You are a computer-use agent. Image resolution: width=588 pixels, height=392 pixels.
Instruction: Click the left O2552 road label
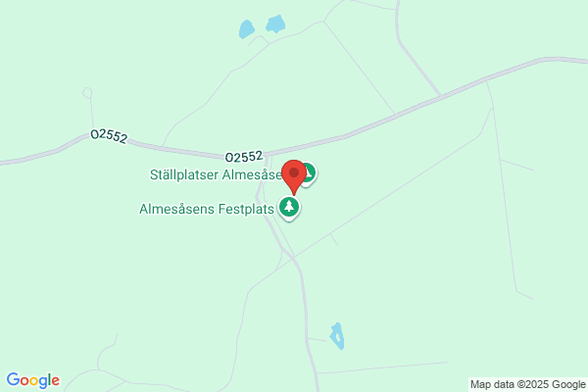[109, 135]
